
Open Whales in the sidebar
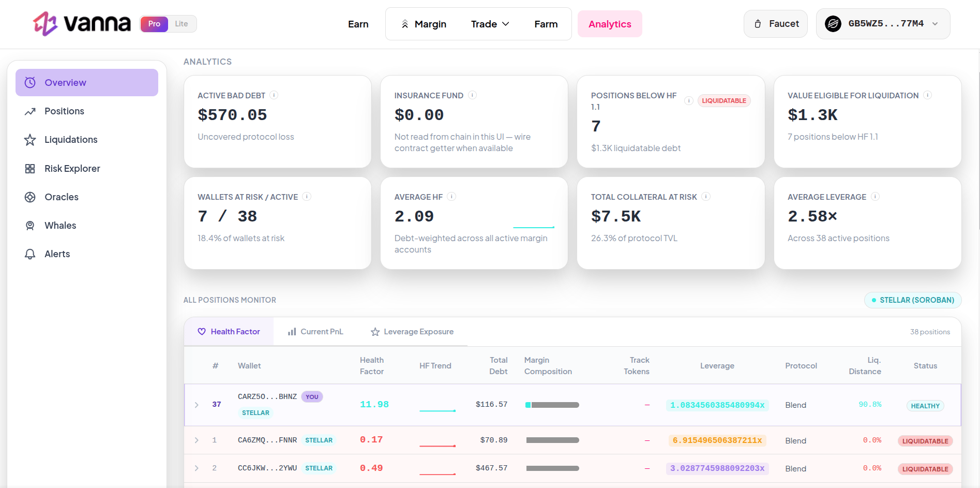pos(87,226)
